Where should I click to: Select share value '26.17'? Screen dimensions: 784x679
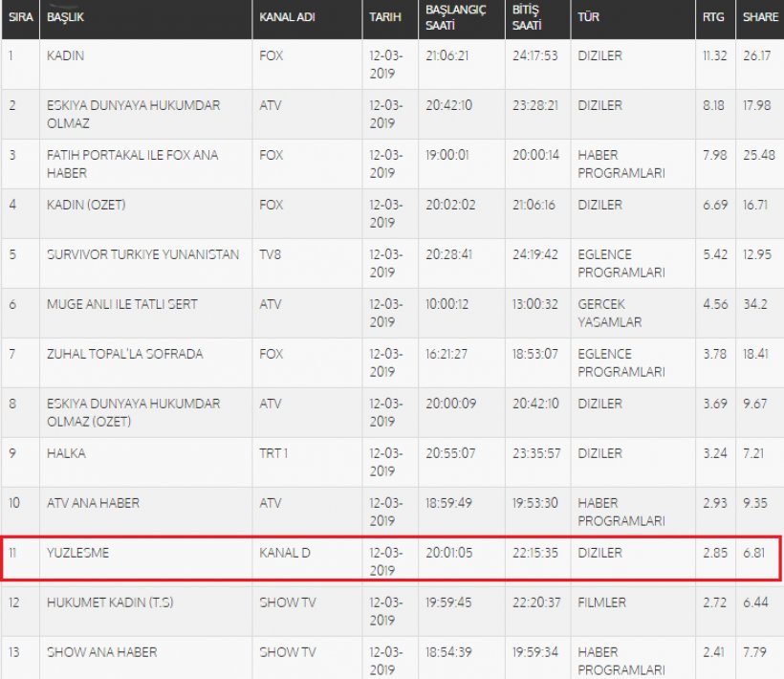click(757, 55)
